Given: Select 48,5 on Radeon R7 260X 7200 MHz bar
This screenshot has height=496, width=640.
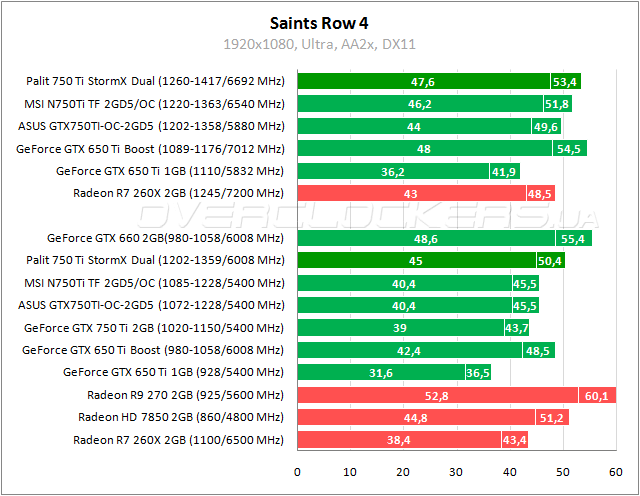Looking at the screenshot, I should point(540,194).
